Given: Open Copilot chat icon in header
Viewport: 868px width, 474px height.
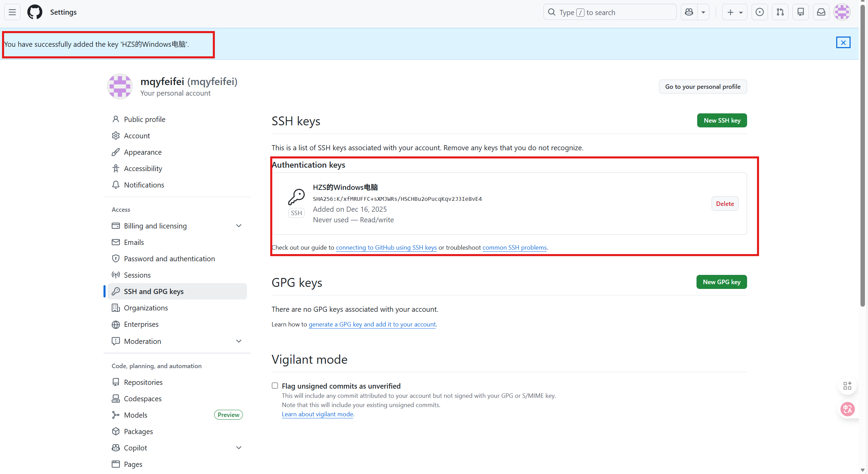Looking at the screenshot, I should coord(689,12).
